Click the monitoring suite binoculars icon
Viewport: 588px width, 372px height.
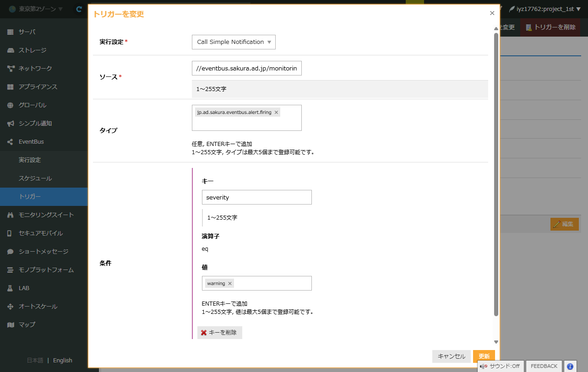[x=11, y=215]
